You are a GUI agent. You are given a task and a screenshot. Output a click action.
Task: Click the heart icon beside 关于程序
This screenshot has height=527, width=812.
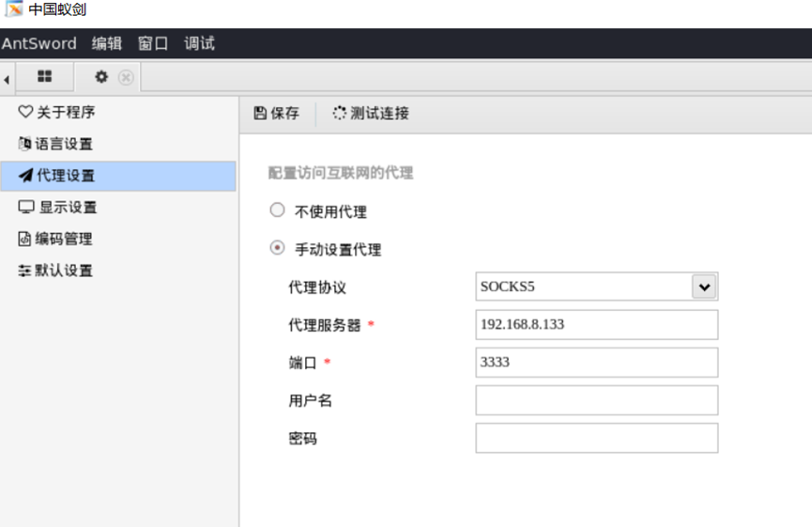[25, 112]
